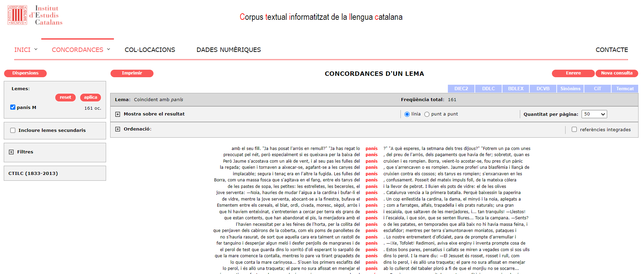Open the CONCORDANCES menu chevron
This screenshot has width=644, height=274.
[108, 50]
